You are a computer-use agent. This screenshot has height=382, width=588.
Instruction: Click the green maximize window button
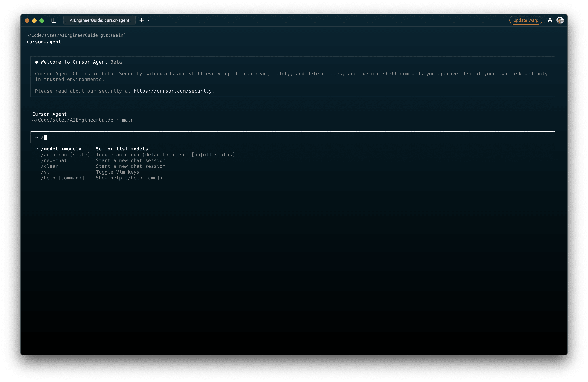tap(41, 20)
